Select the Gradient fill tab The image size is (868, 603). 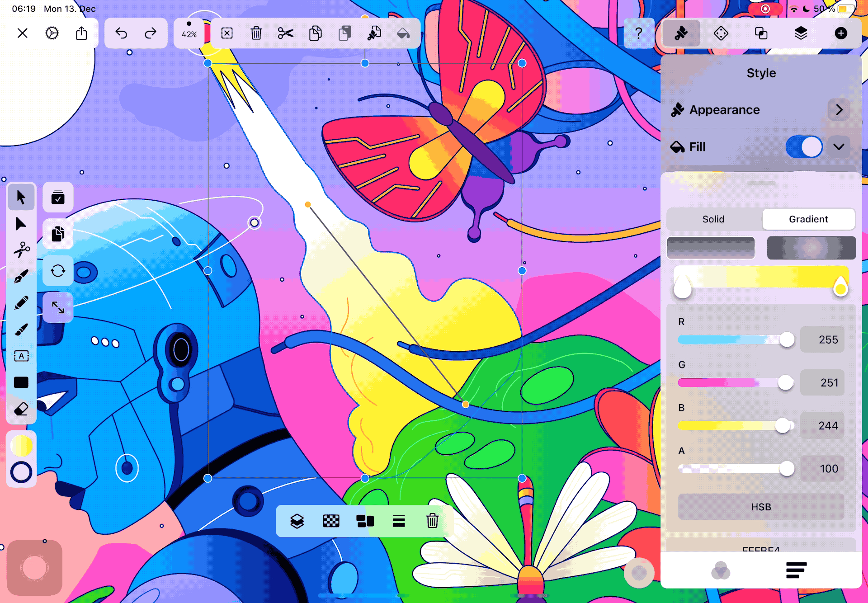click(808, 219)
